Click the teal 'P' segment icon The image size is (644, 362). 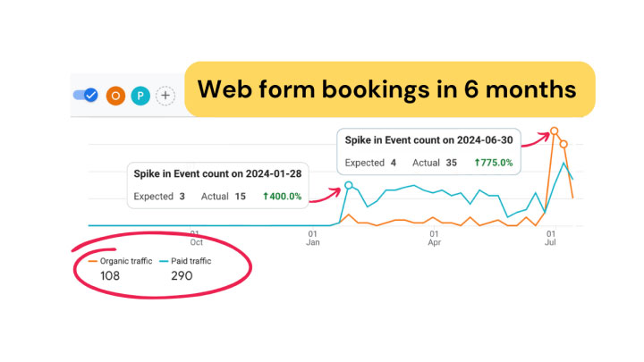[140, 96]
